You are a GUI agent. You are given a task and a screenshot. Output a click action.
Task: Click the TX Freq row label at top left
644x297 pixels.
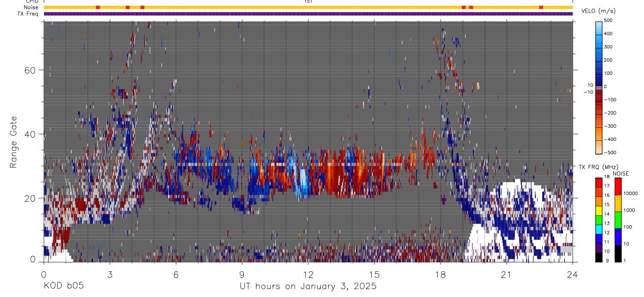coord(28,14)
